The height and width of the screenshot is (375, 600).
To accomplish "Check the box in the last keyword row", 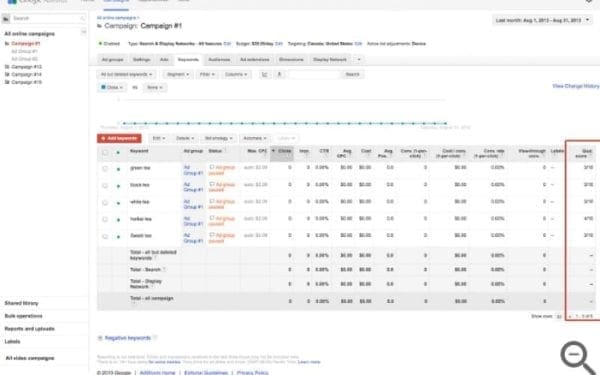I will tap(105, 236).
